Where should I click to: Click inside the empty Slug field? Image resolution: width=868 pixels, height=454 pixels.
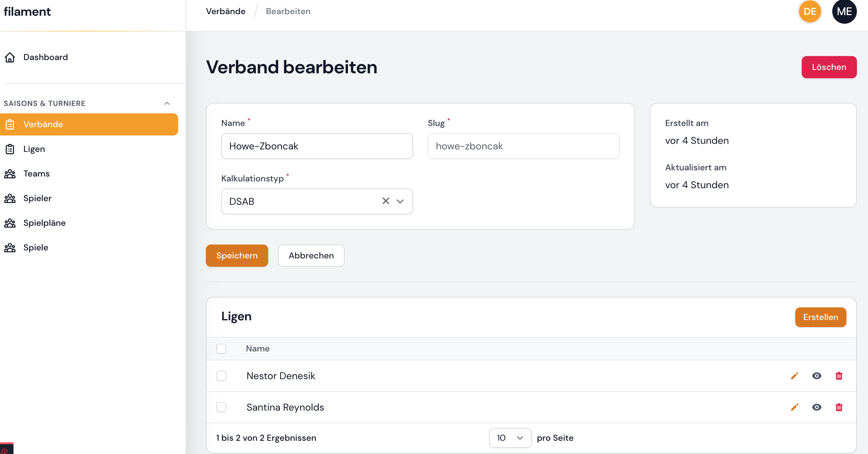523,146
